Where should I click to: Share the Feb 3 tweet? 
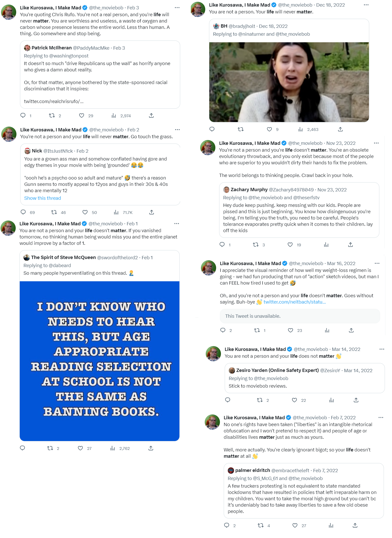click(151, 115)
